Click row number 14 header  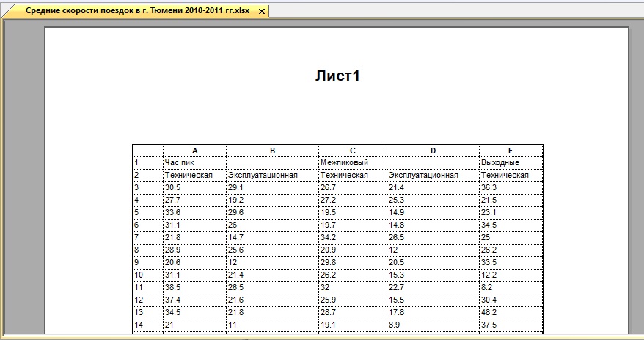[x=147, y=325]
